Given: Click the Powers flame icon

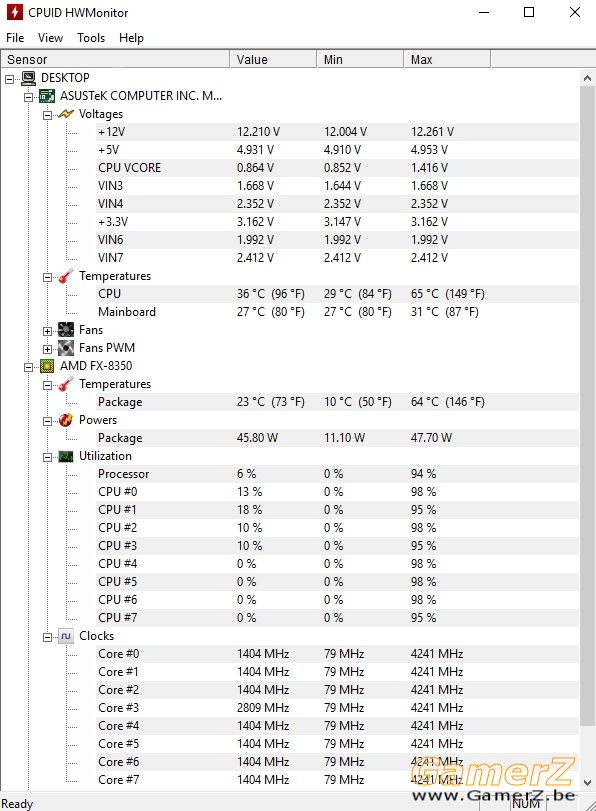Looking at the screenshot, I should 66,420.
